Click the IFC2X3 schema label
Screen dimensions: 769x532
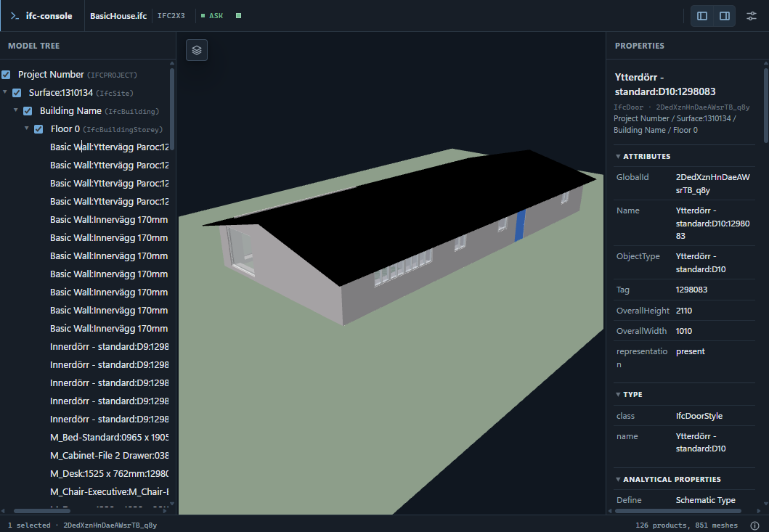pyautogui.click(x=171, y=16)
